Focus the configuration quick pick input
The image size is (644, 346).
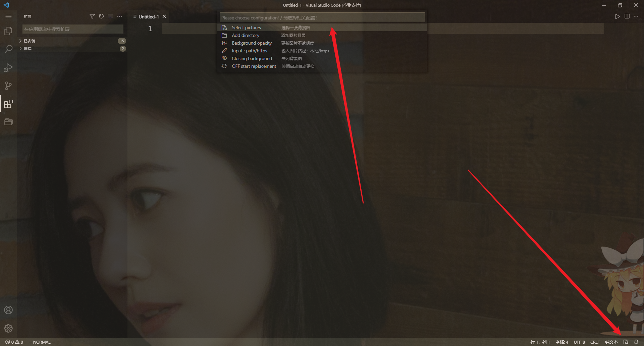(322, 17)
